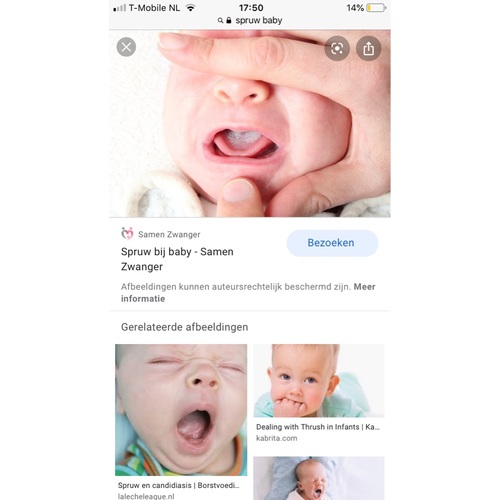Tap the search magnifier icon in address bar

220,21
